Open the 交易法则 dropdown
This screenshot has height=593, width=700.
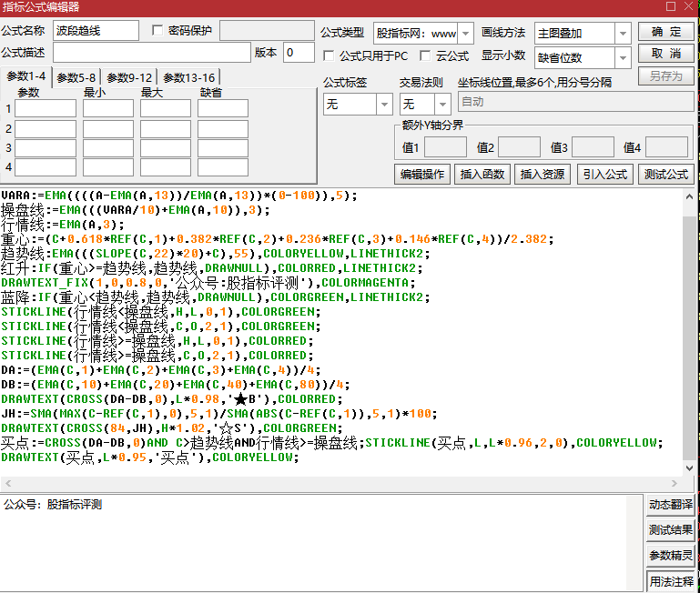(x=442, y=105)
